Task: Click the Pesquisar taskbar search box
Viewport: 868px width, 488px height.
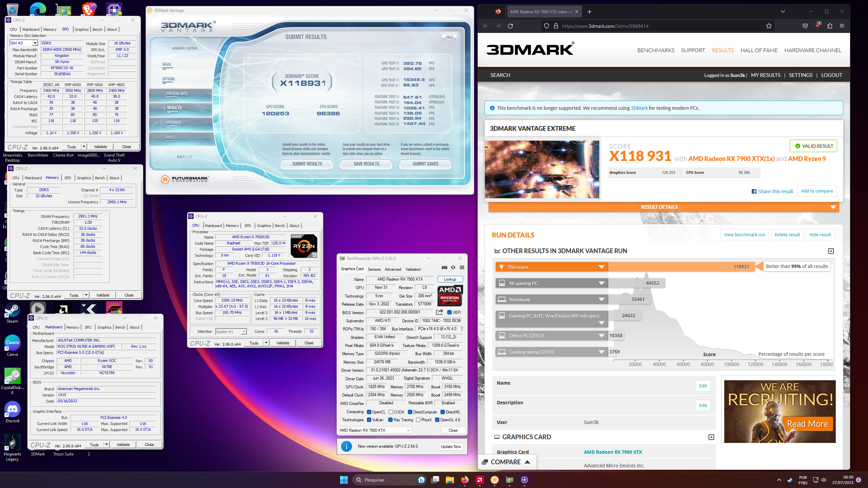Action: click(x=389, y=480)
